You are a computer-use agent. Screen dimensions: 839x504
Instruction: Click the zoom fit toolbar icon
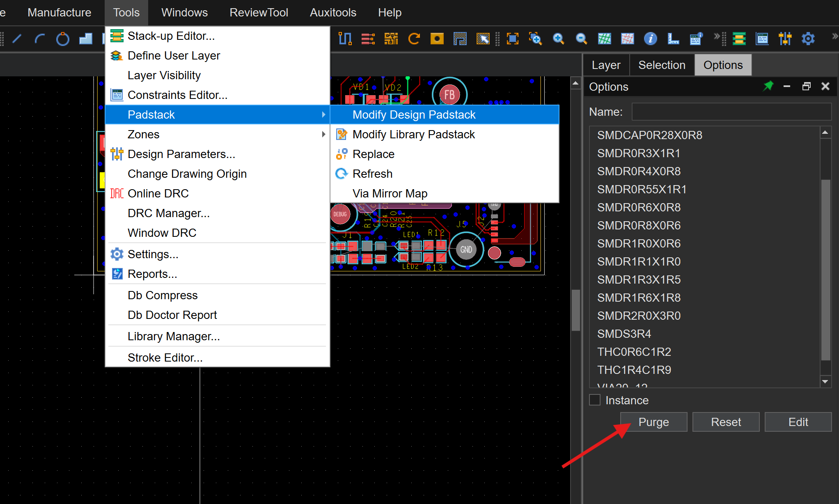tap(513, 39)
